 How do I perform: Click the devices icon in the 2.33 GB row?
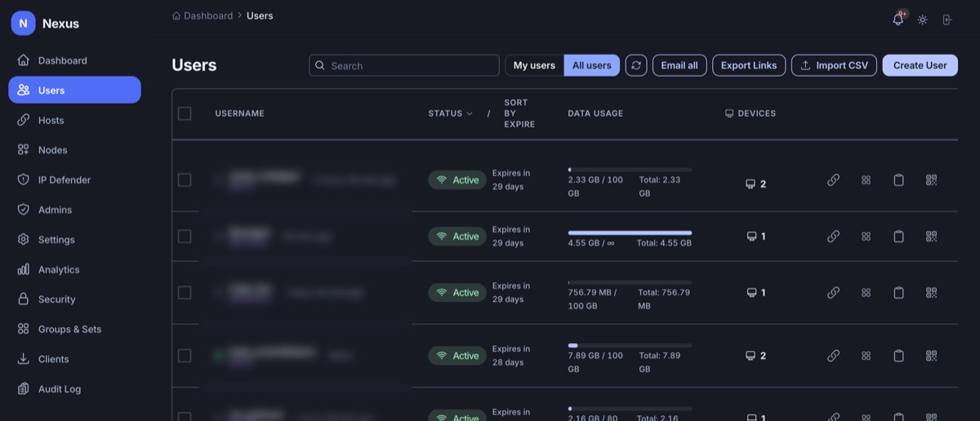(x=751, y=184)
